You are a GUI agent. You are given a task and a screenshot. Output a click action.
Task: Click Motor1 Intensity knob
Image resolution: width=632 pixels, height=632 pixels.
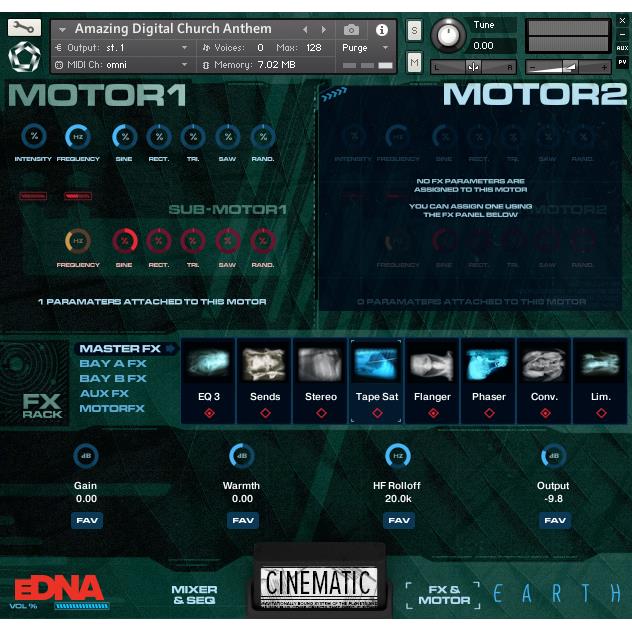click(x=34, y=136)
